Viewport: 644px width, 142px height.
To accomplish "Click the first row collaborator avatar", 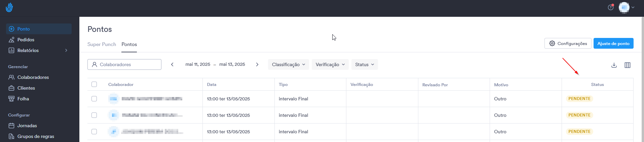I will click(114, 99).
